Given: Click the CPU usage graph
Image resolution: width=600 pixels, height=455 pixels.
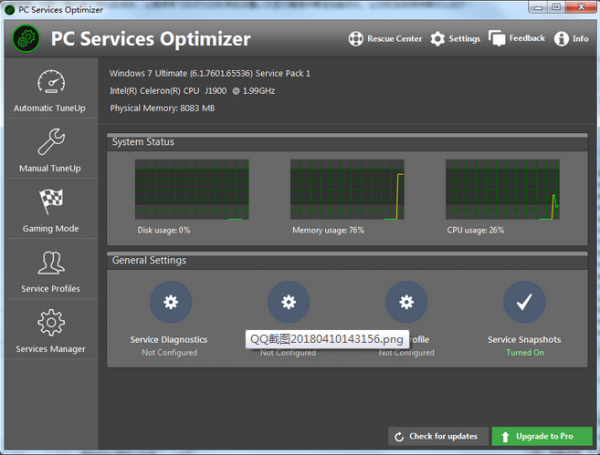Looking at the screenshot, I should click(x=502, y=189).
